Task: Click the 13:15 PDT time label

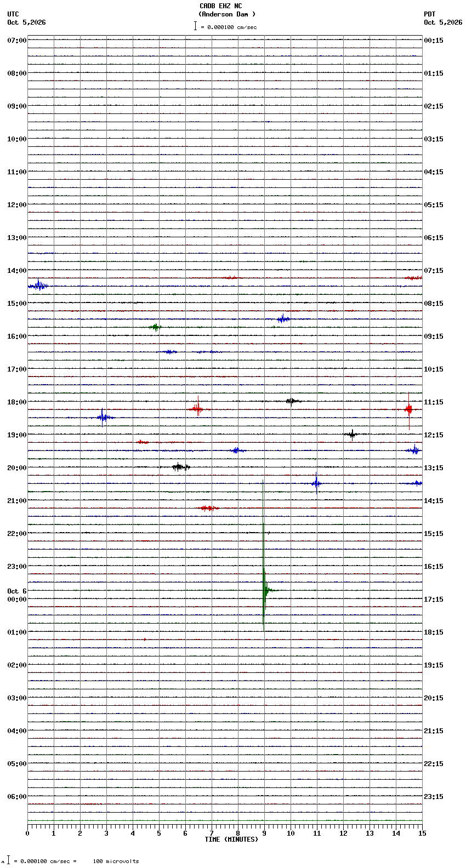Action: (x=434, y=468)
